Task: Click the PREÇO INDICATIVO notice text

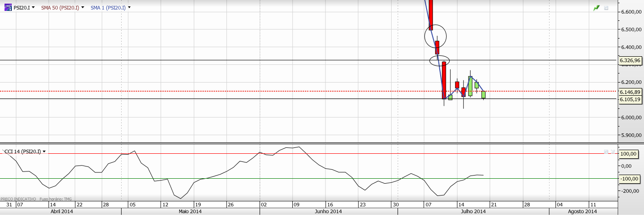Action: coord(18,199)
